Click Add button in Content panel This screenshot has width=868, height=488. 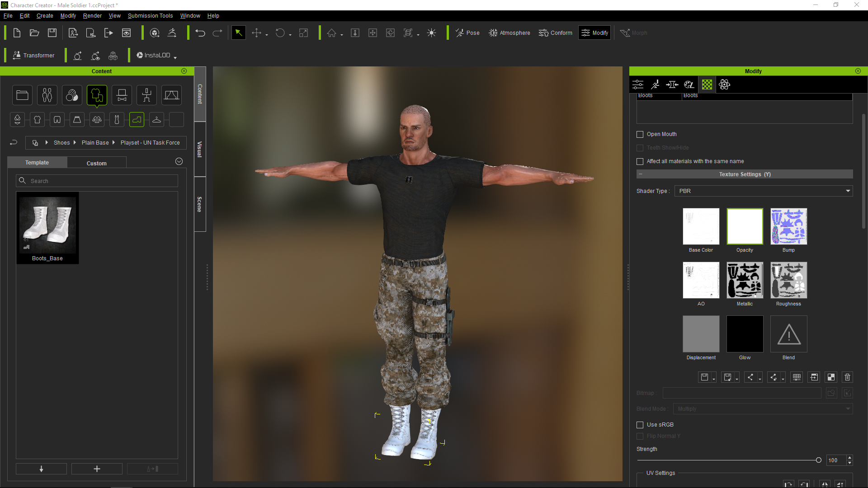[x=97, y=469]
